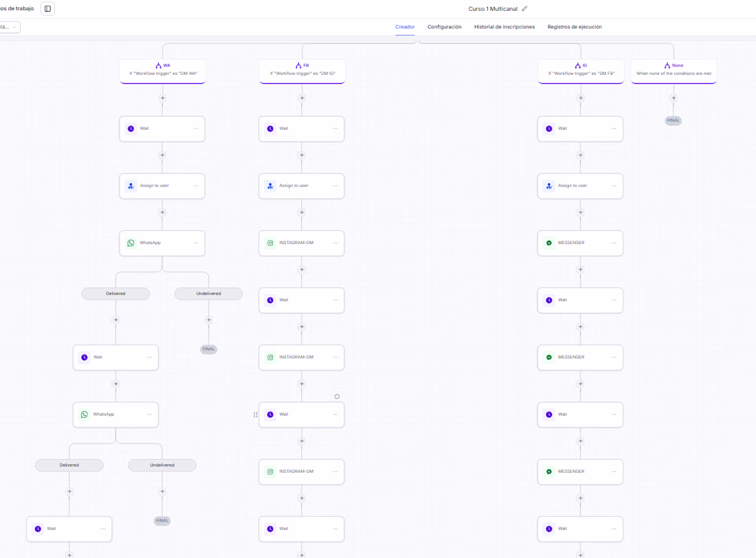The width and height of the screenshot is (756, 558).
Task: Click the Undelivered pill under the second WhatsApp node
Action: point(162,465)
